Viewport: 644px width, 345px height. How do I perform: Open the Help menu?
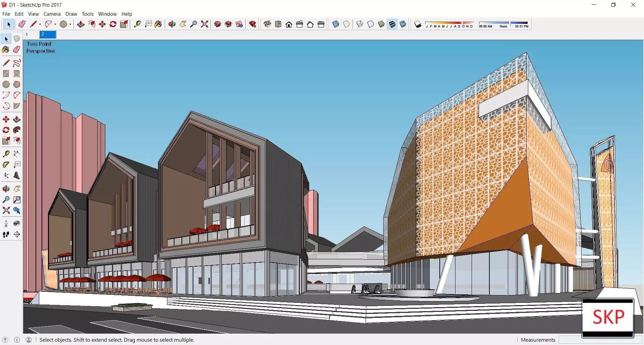pos(127,14)
